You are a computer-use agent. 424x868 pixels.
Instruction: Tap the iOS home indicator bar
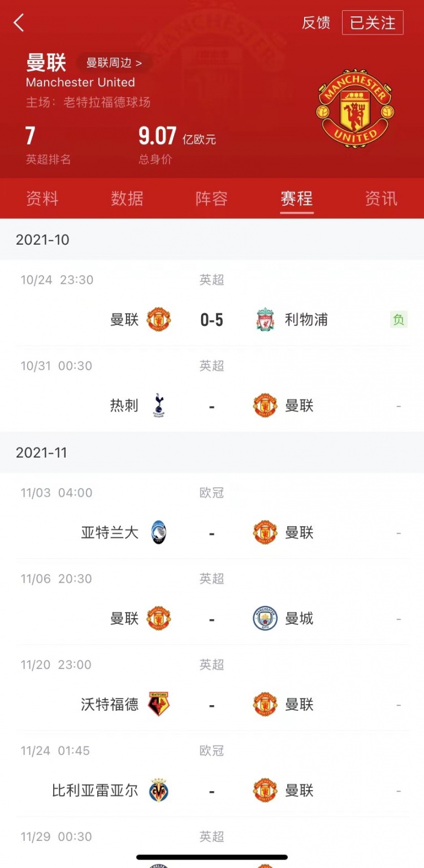[x=212, y=857]
